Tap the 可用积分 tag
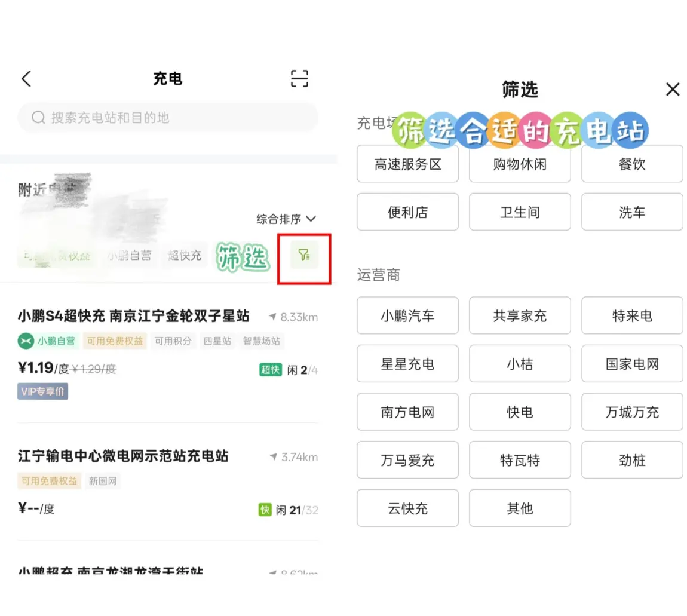The width and height of the screenshot is (687, 616). click(173, 341)
